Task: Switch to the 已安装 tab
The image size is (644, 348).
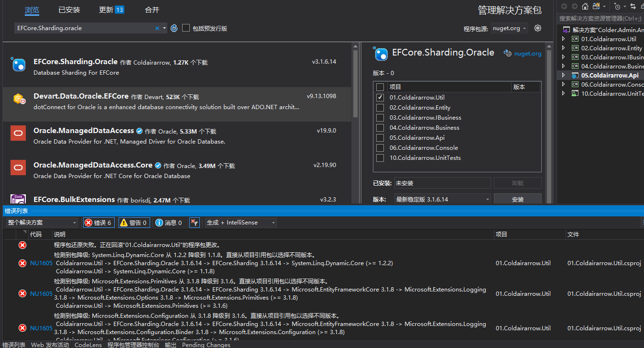Action: (x=68, y=10)
